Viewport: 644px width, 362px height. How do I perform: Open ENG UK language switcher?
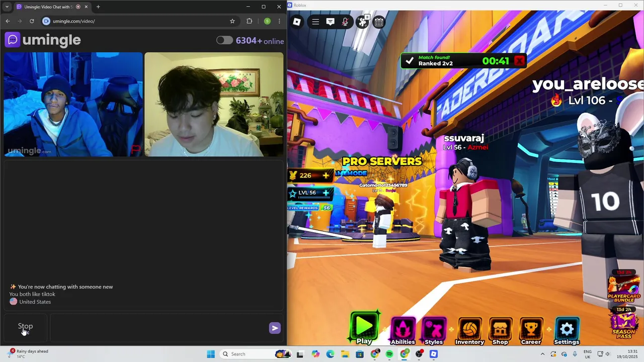tap(588, 354)
